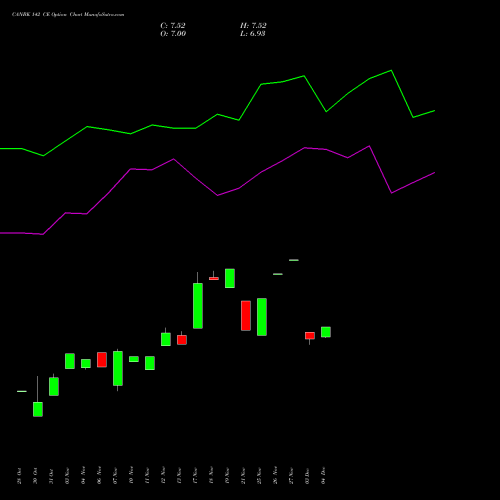Click the 30 Oct date label
This screenshot has height=500, width=500.
coord(35,476)
